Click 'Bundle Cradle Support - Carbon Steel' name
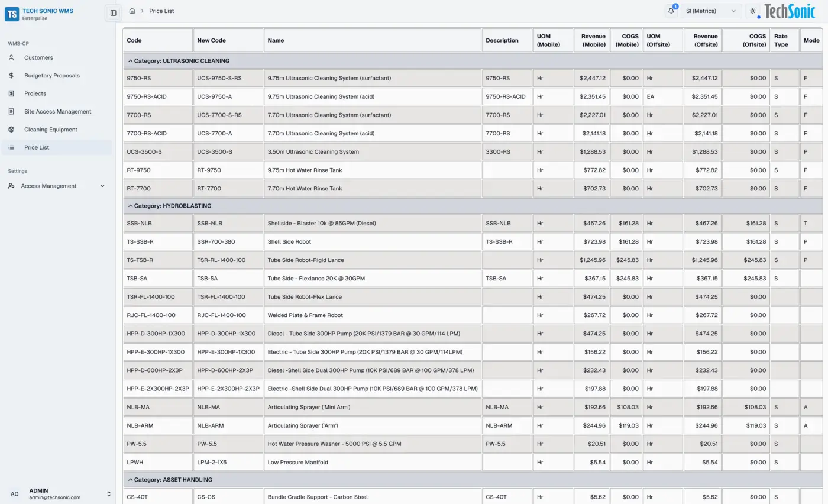This screenshot has width=828, height=504. 373,496
